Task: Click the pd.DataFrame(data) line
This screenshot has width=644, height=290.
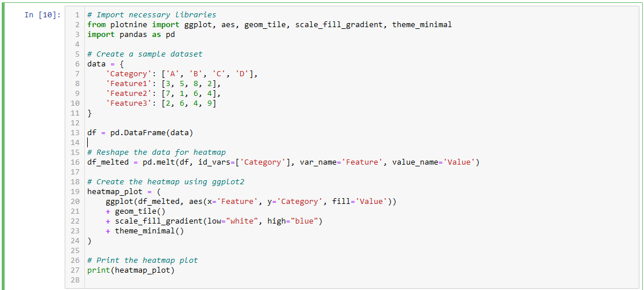Action: point(140,133)
